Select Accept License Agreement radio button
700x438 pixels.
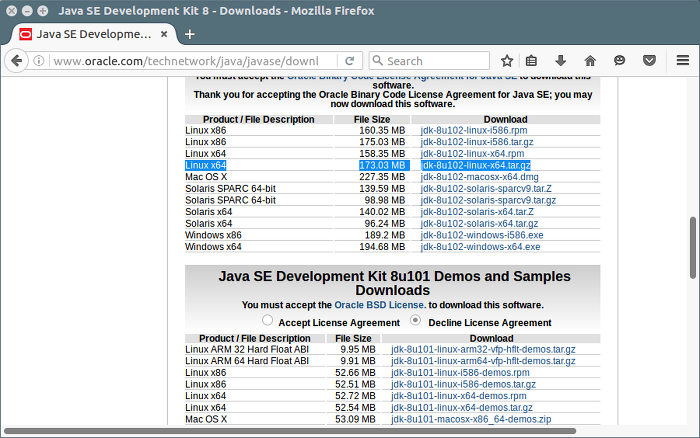(267, 320)
